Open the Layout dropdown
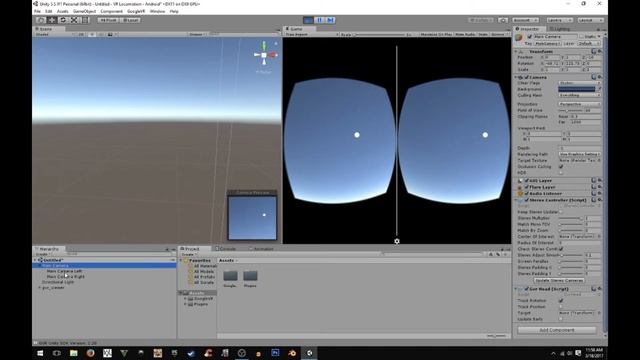The width and height of the screenshot is (640, 360). click(x=590, y=20)
